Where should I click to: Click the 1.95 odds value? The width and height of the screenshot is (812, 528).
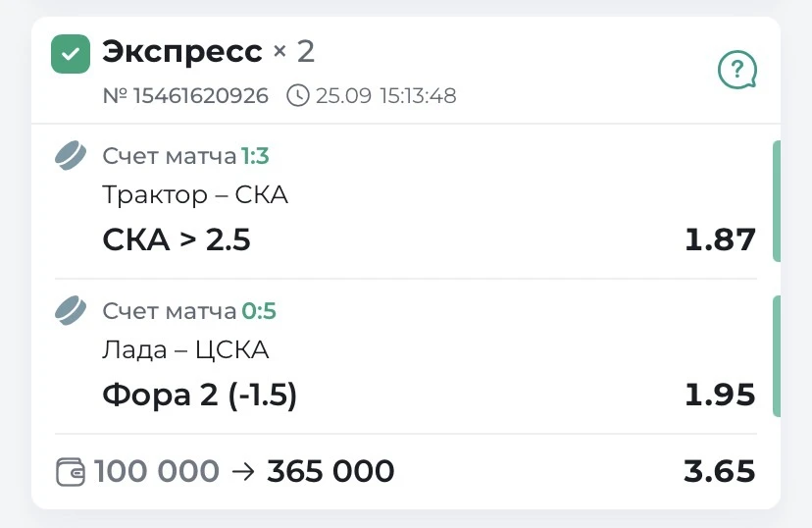tap(720, 395)
